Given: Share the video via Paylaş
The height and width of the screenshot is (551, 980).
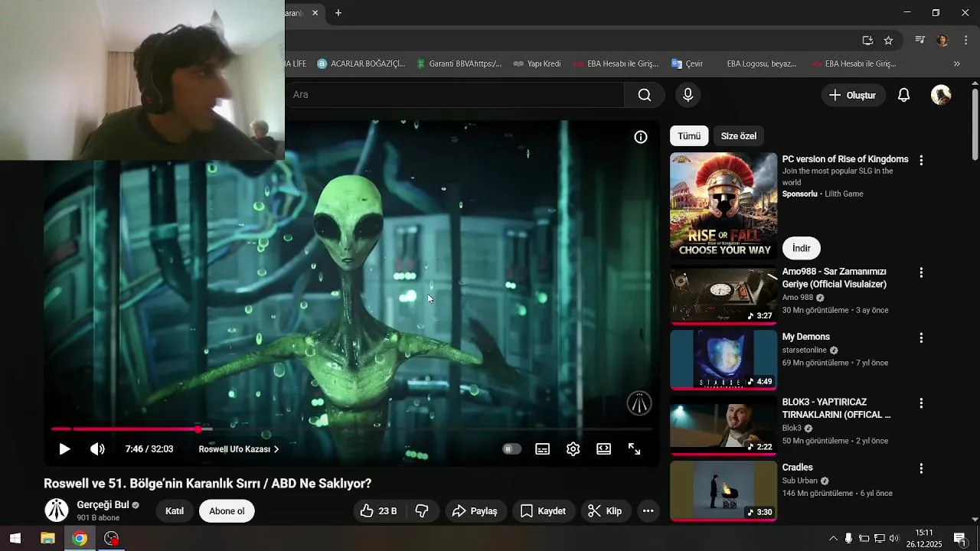Looking at the screenshot, I should [x=475, y=511].
